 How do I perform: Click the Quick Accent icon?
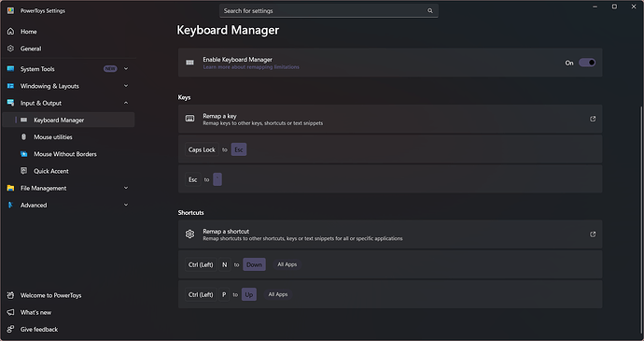click(x=24, y=171)
